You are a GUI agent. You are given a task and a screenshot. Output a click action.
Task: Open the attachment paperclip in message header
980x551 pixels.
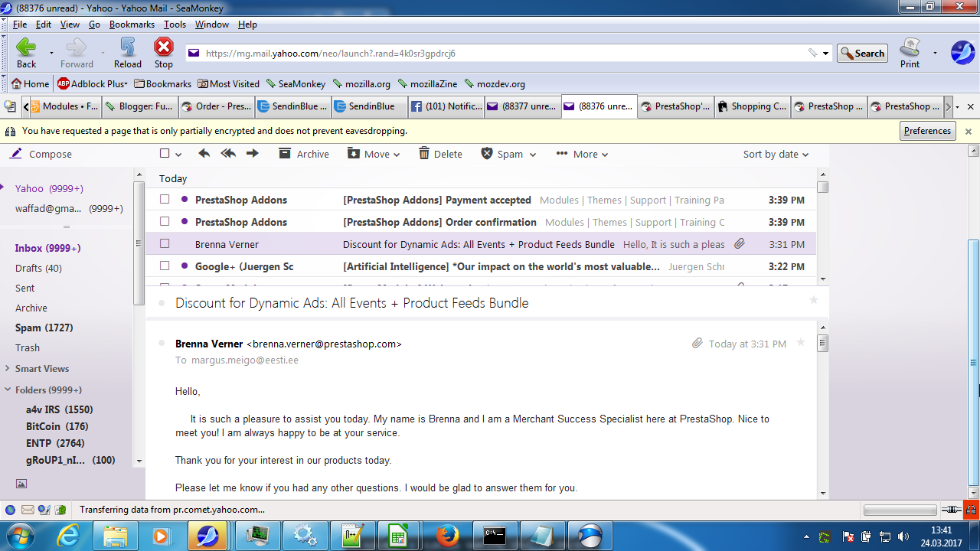697,344
